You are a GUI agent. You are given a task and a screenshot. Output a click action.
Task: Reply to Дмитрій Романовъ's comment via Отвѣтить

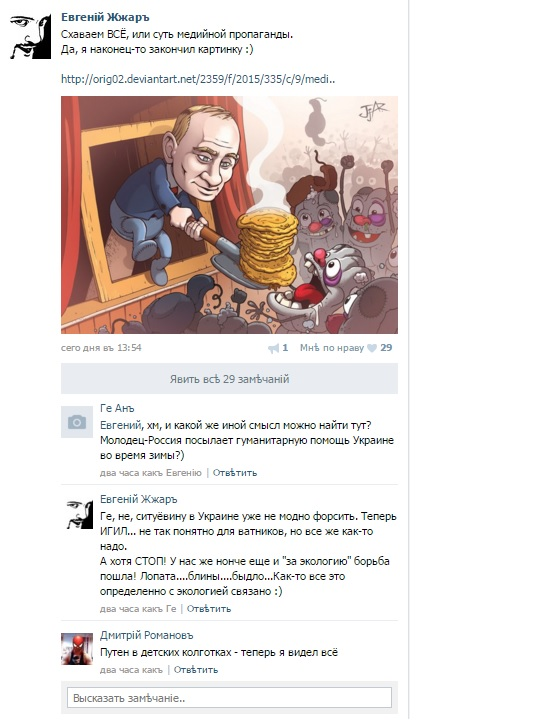(x=196, y=669)
